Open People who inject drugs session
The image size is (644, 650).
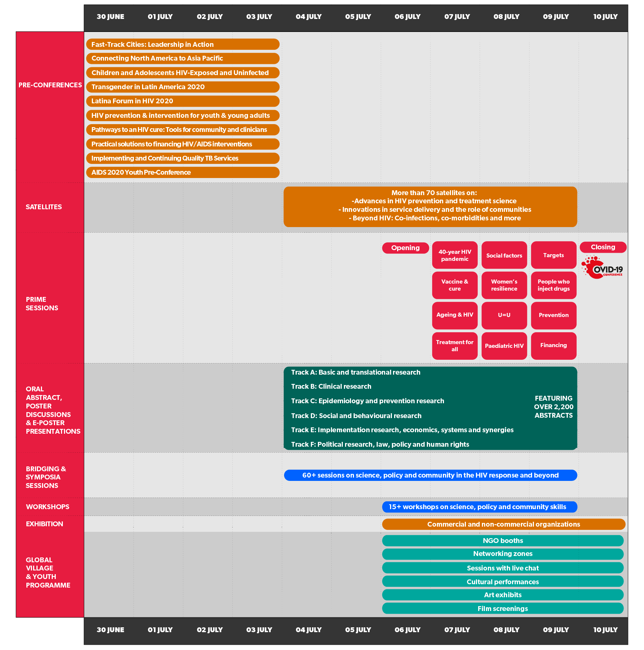554,285
